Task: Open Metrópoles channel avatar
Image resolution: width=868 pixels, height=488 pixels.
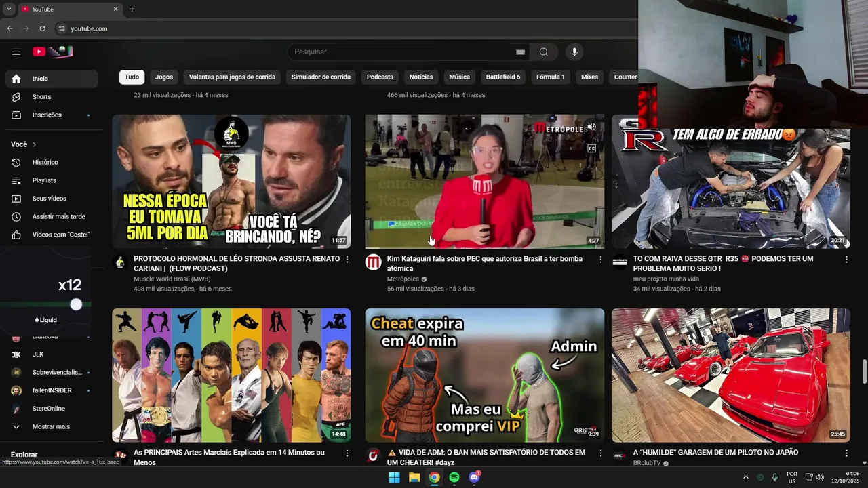Action: (373, 262)
